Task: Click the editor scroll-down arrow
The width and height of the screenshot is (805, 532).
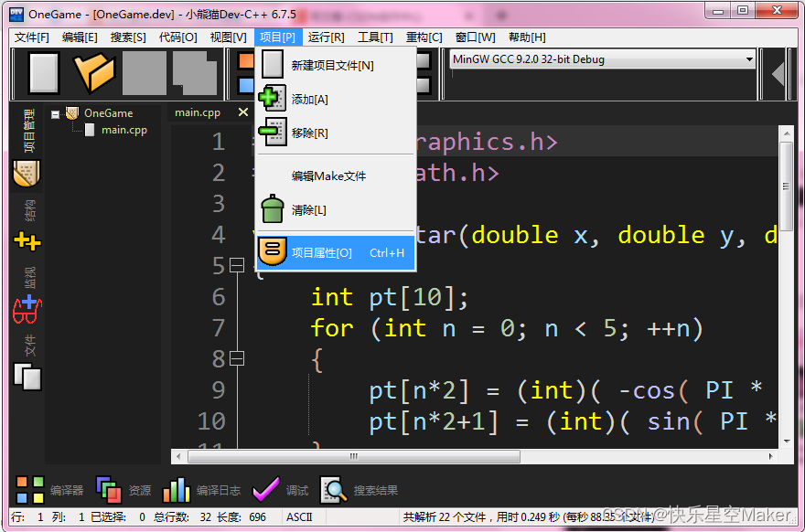Action: tap(787, 442)
